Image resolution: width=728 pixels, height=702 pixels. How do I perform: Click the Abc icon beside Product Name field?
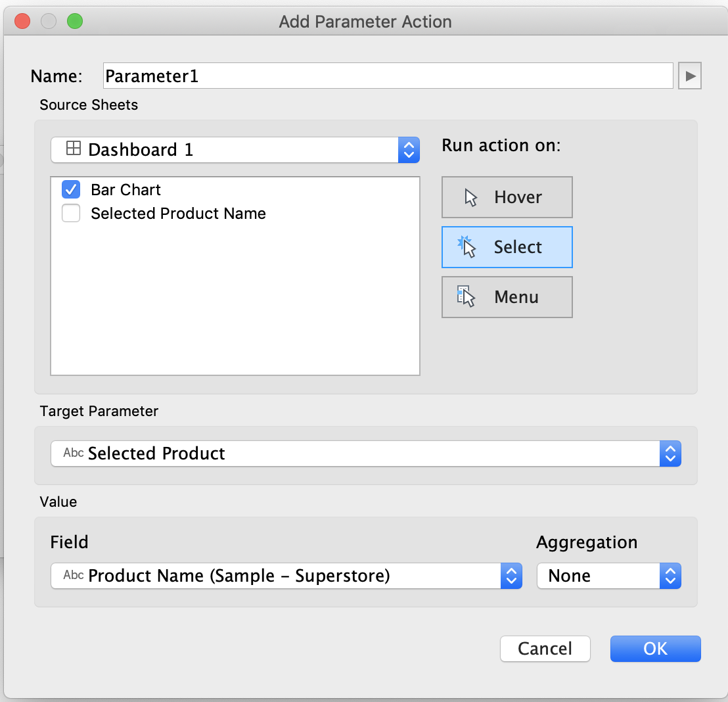pos(72,576)
